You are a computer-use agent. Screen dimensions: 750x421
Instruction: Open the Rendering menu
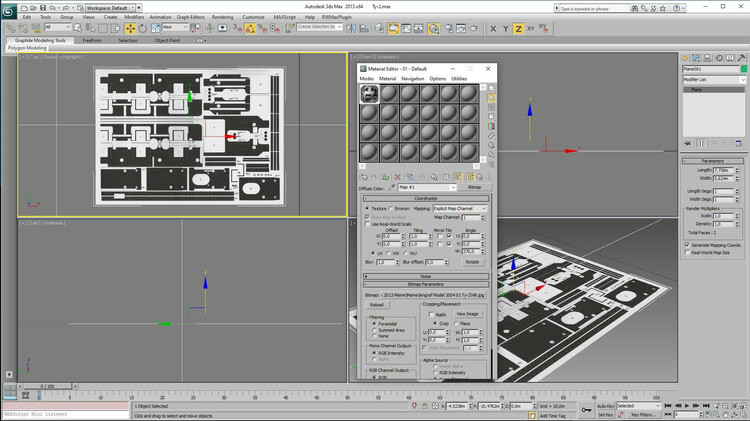point(222,17)
